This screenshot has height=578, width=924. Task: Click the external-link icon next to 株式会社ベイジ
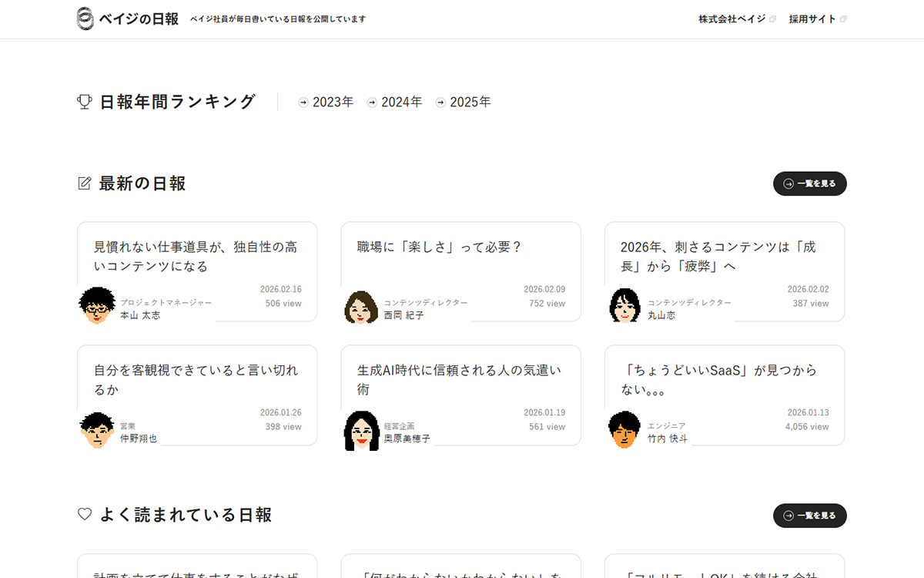point(772,18)
